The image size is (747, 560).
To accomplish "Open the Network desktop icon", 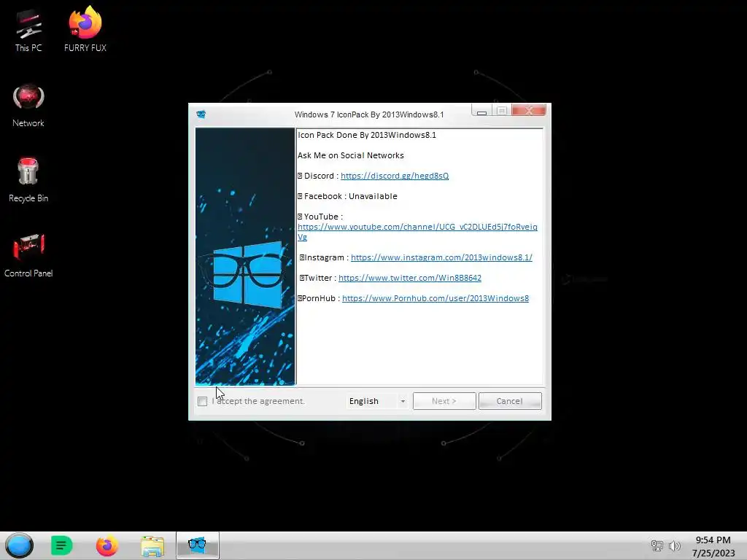I will (28, 106).
